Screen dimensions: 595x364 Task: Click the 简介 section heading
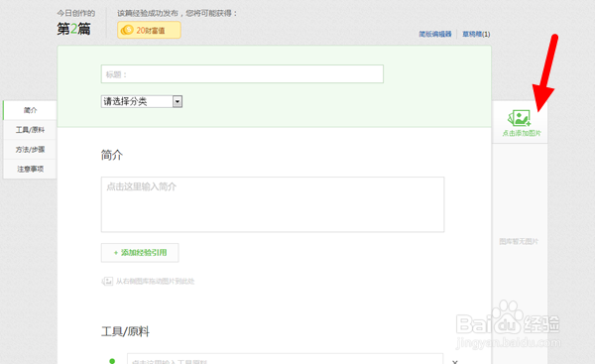112,155
